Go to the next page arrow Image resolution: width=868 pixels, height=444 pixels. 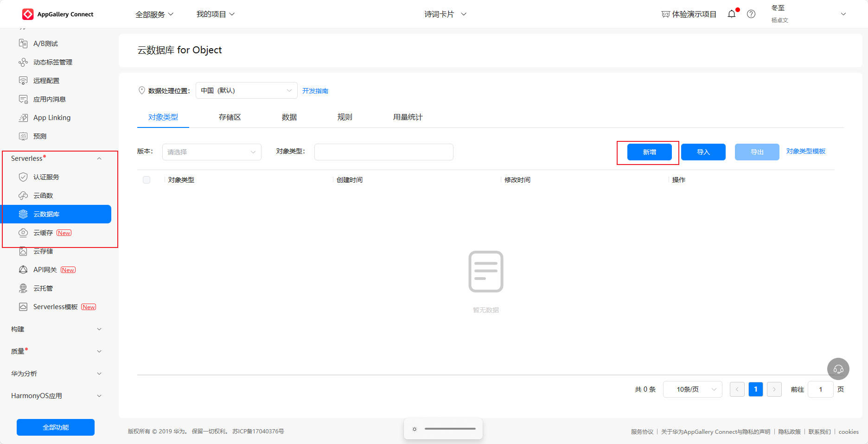tap(774, 389)
